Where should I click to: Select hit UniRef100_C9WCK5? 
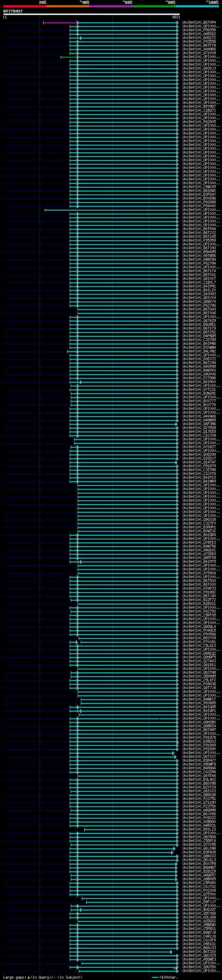pos(199,187)
